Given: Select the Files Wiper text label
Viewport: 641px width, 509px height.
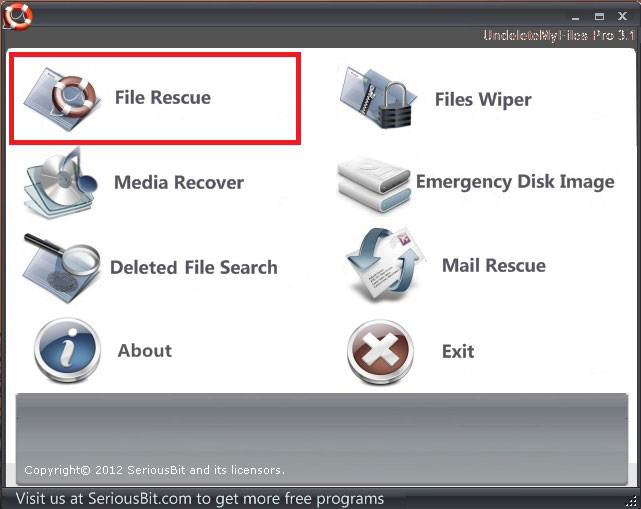Looking at the screenshot, I should pos(483,100).
